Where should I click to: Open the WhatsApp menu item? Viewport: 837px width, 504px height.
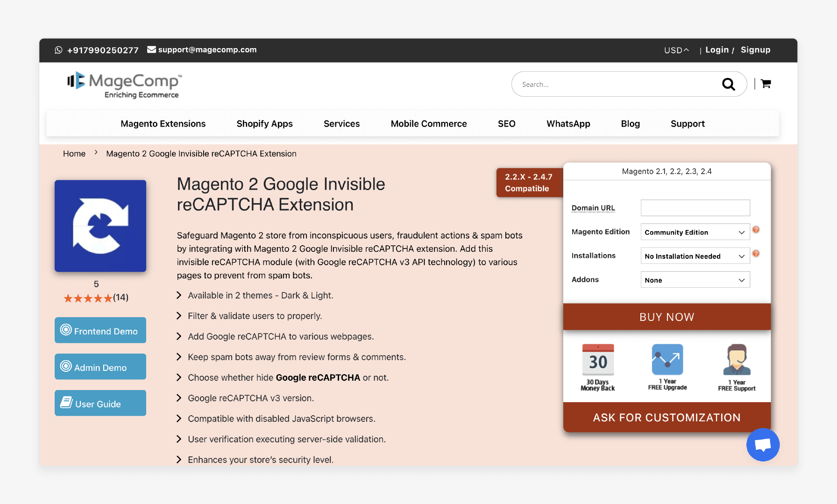pyautogui.click(x=568, y=124)
